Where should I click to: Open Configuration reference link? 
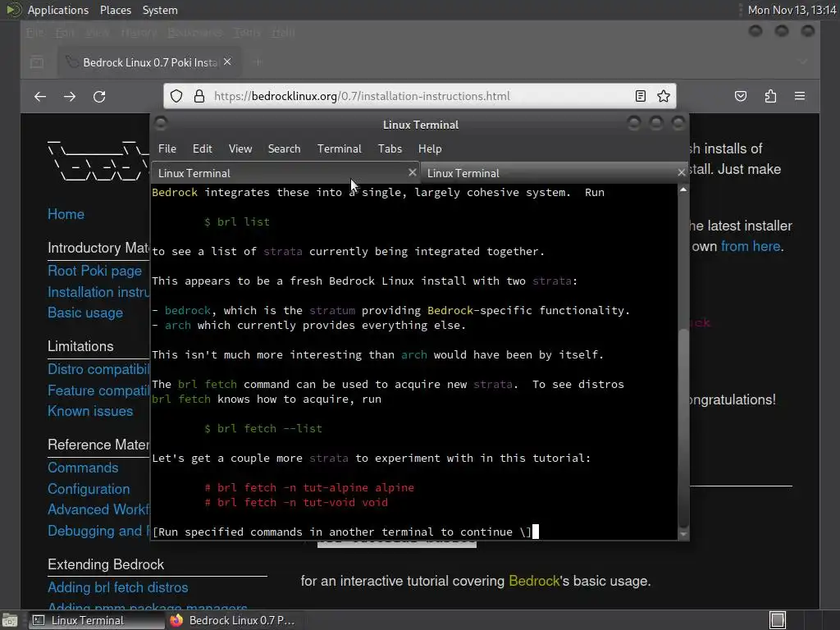pos(89,489)
